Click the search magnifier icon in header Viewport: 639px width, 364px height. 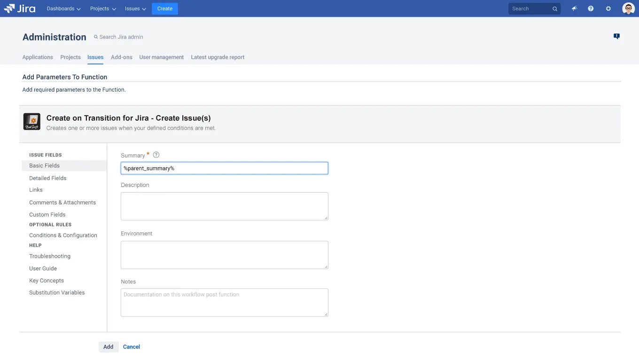(x=555, y=8)
